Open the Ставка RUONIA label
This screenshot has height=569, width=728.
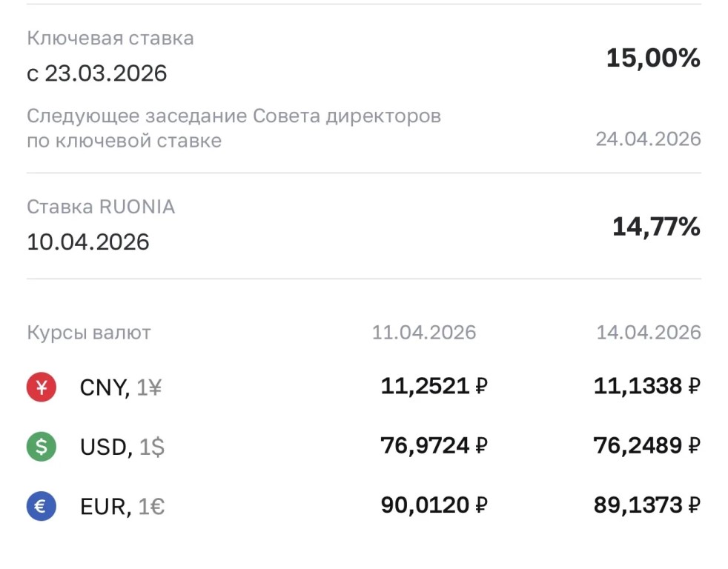click(101, 207)
